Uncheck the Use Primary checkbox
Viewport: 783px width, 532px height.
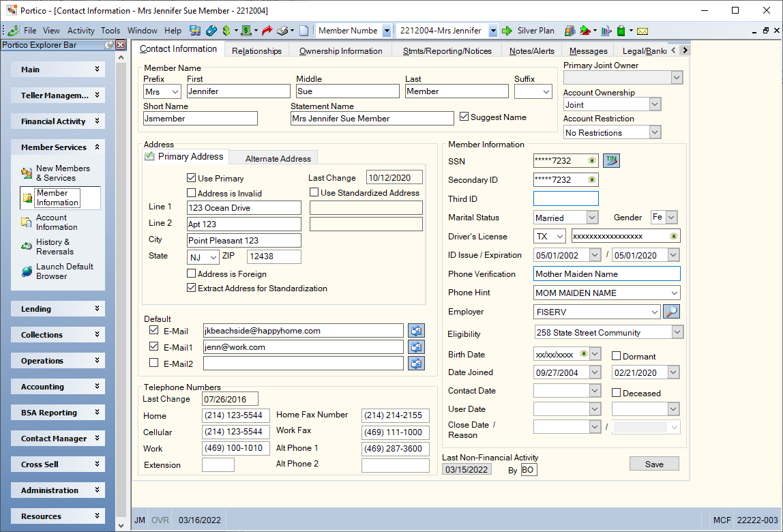(191, 178)
